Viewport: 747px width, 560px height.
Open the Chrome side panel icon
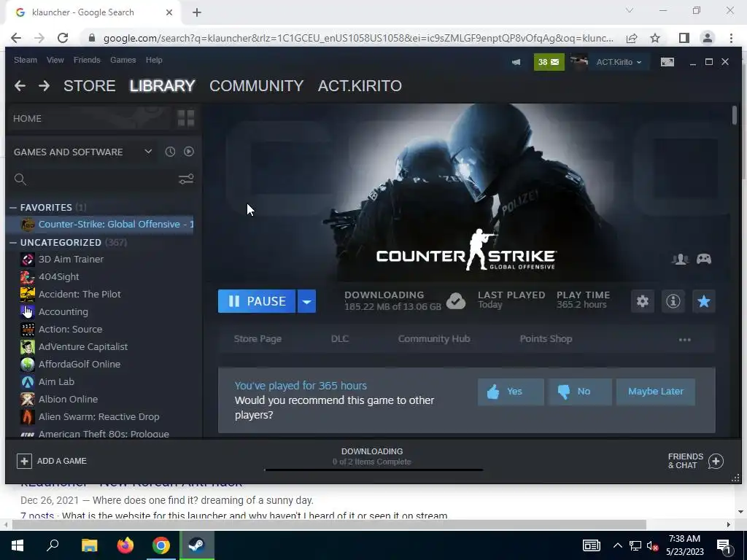[684, 38]
